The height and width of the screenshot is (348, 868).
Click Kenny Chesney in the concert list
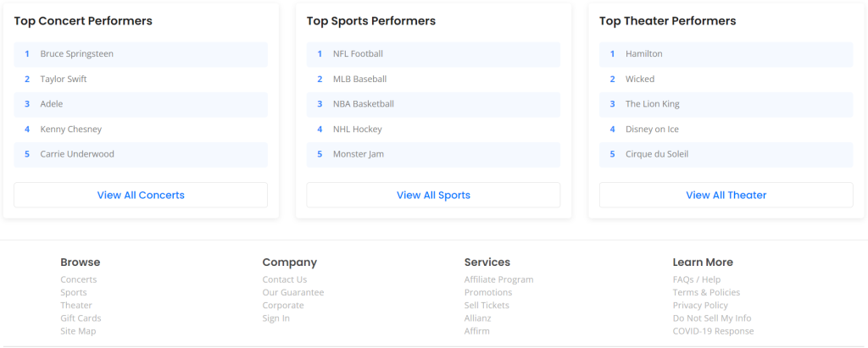coord(70,130)
